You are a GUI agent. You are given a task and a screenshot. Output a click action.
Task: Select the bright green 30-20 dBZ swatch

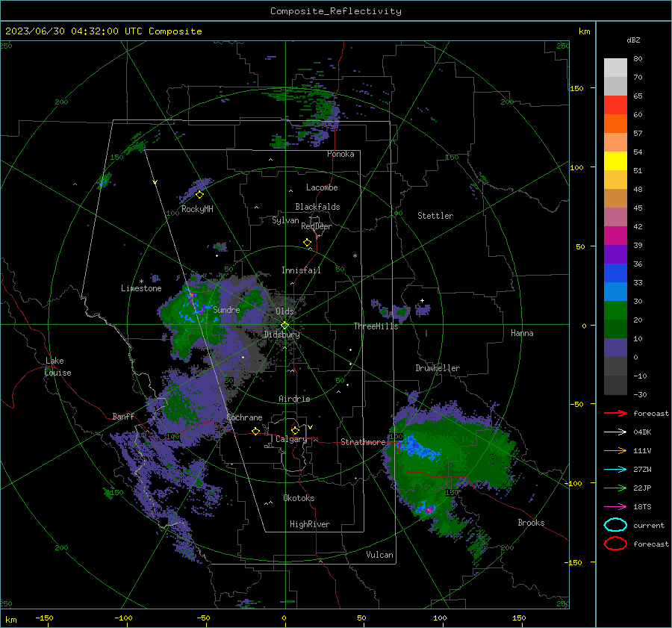point(615,310)
